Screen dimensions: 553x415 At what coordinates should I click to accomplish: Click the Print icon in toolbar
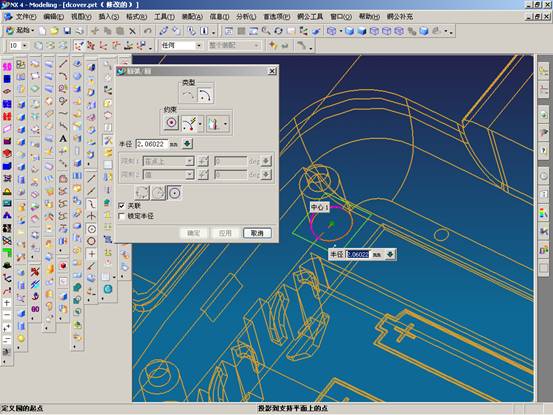80,31
